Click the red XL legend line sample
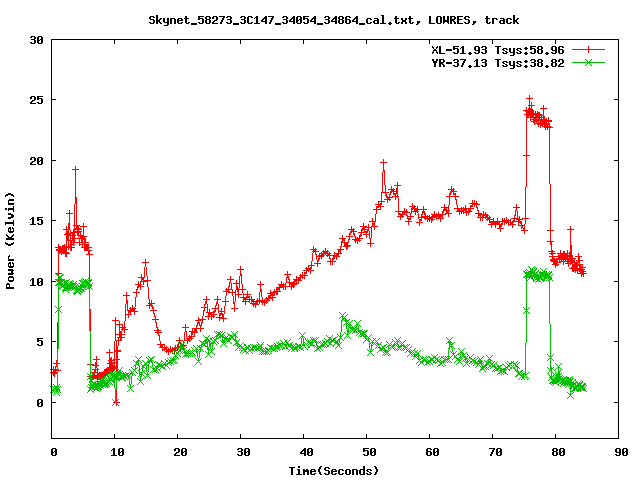Viewport: 640px width, 480px height. pyautogui.click(x=588, y=50)
